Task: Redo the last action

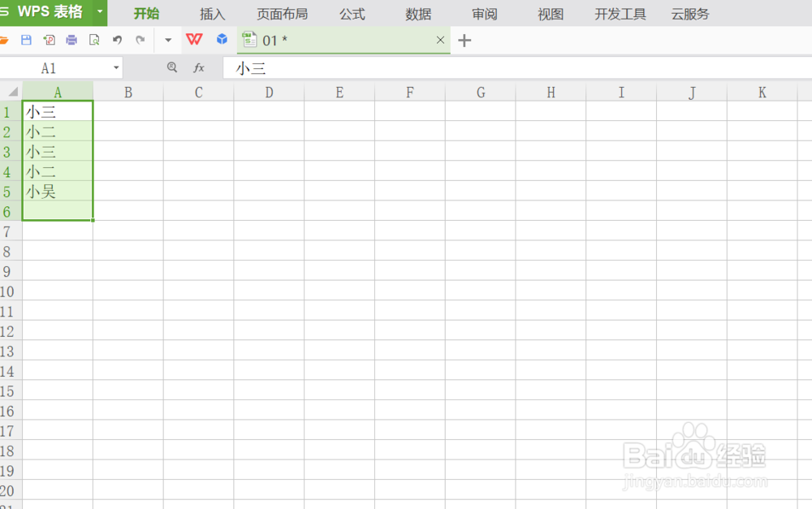Action: pos(140,40)
